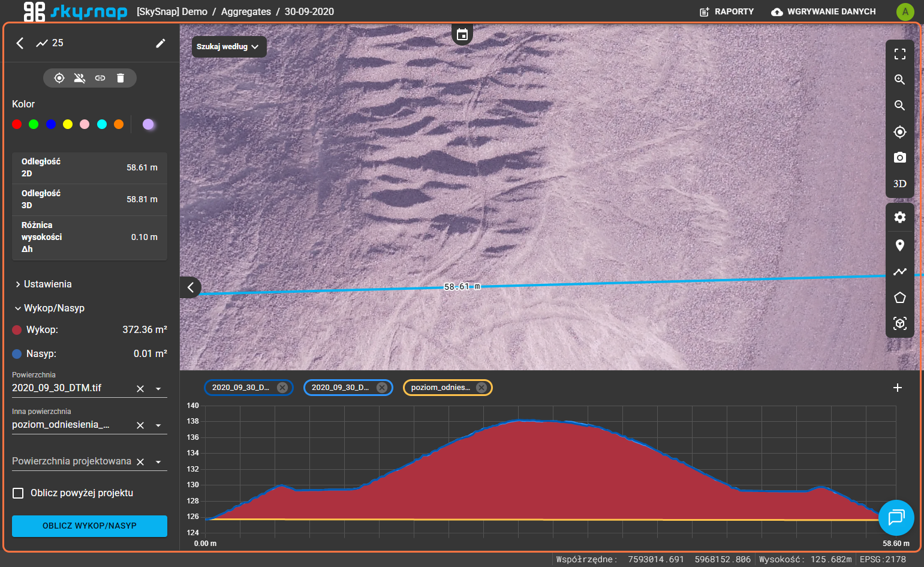Open the Powierzchnia surface dropdown arrow
This screenshot has width=924, height=567.
point(158,389)
